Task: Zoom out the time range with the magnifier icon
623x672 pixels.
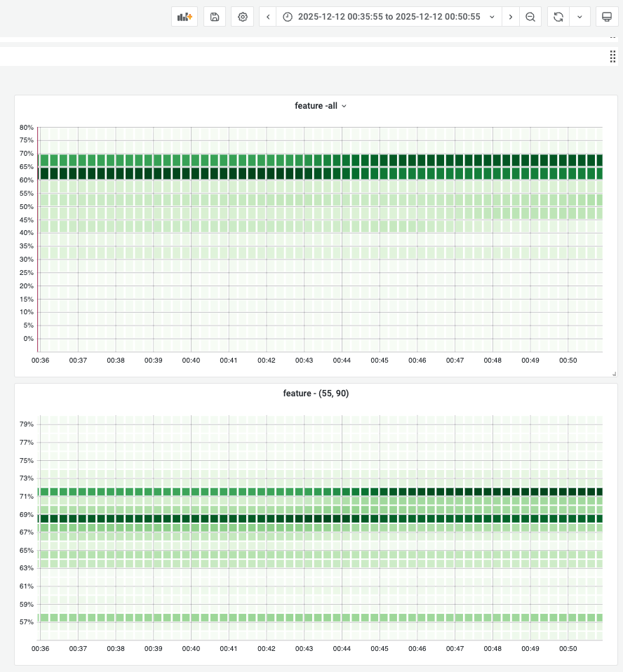Action: click(x=530, y=16)
